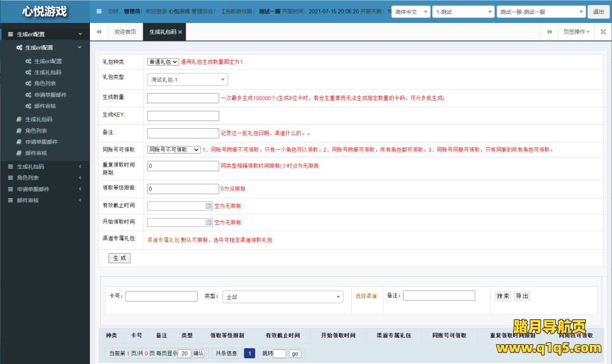The height and width of the screenshot is (364, 612).
Task: Click the 生成 button
Action: [x=119, y=258]
